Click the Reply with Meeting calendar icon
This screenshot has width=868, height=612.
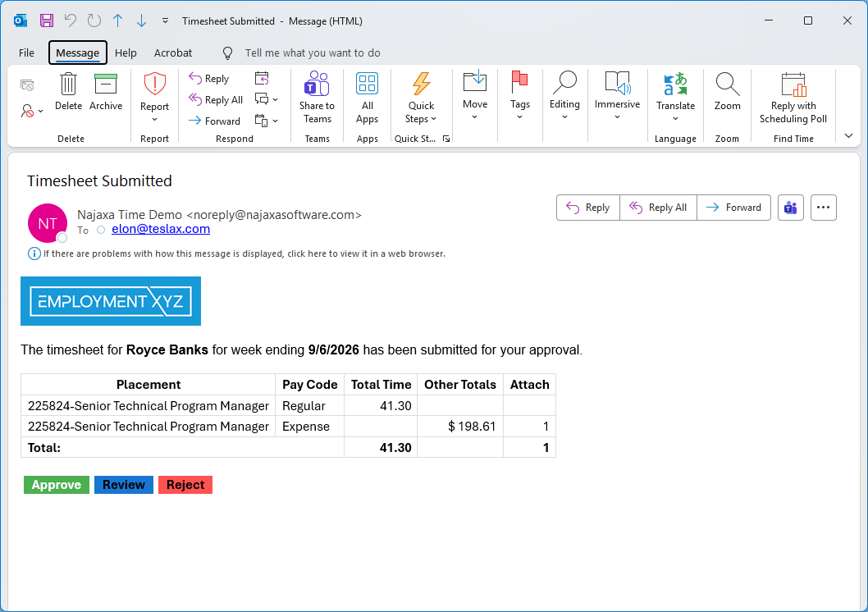(262, 78)
